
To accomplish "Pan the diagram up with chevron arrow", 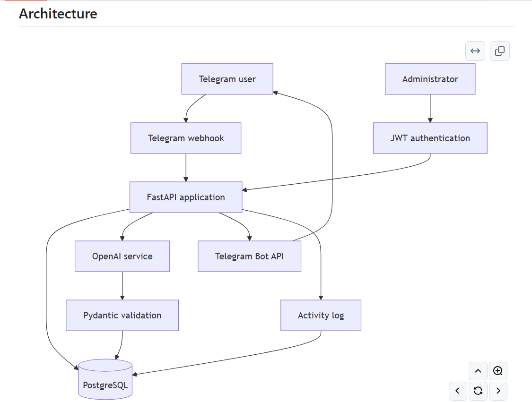I will pyautogui.click(x=478, y=371).
